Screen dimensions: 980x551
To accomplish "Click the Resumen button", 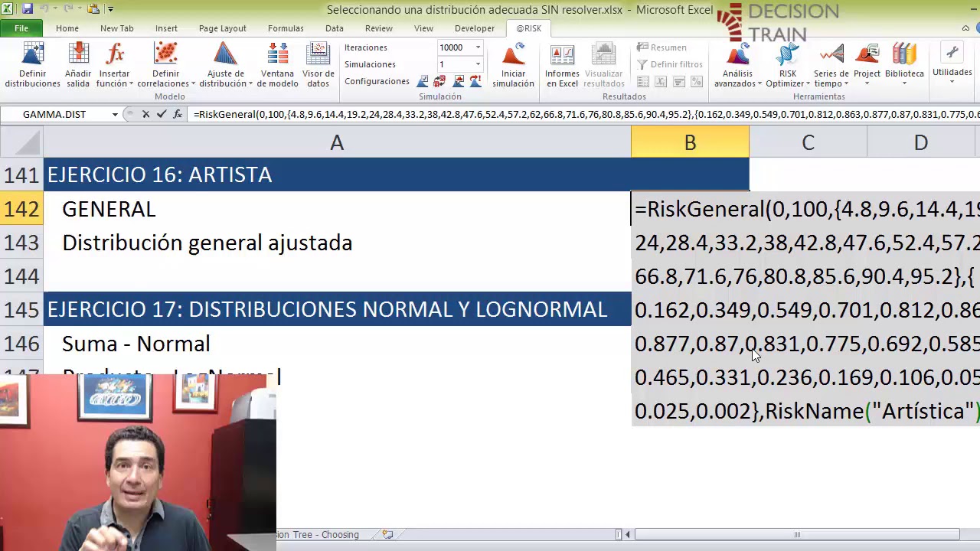I will point(661,47).
